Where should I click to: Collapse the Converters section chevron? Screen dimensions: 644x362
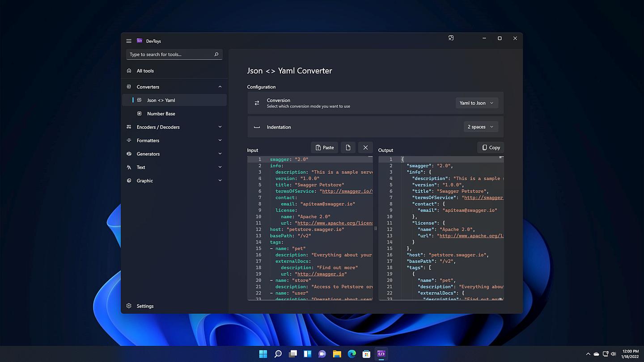220,87
